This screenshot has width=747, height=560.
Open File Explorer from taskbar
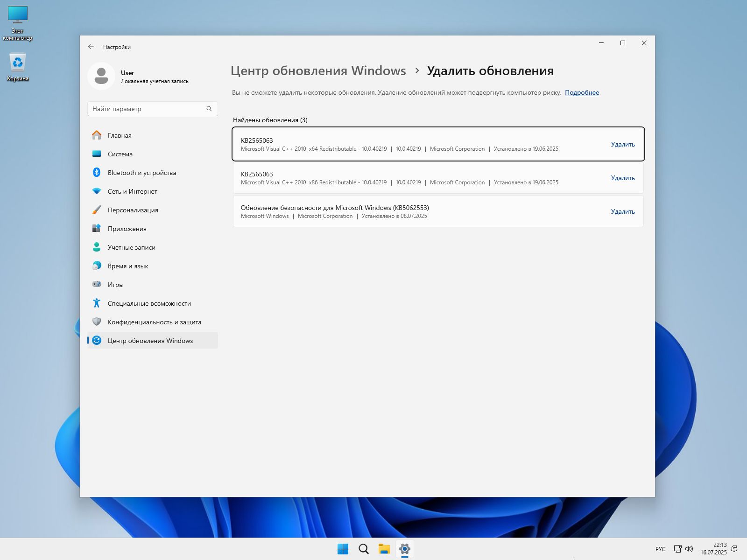coord(384,549)
